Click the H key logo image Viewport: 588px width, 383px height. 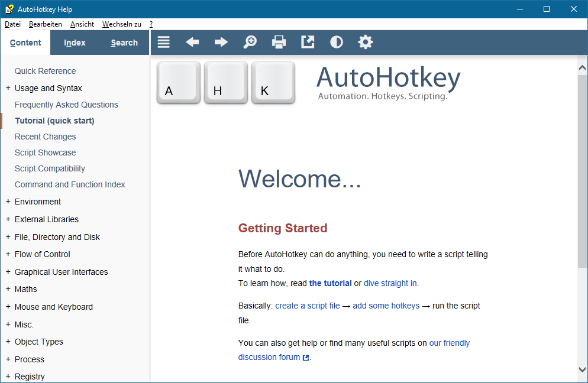click(226, 83)
